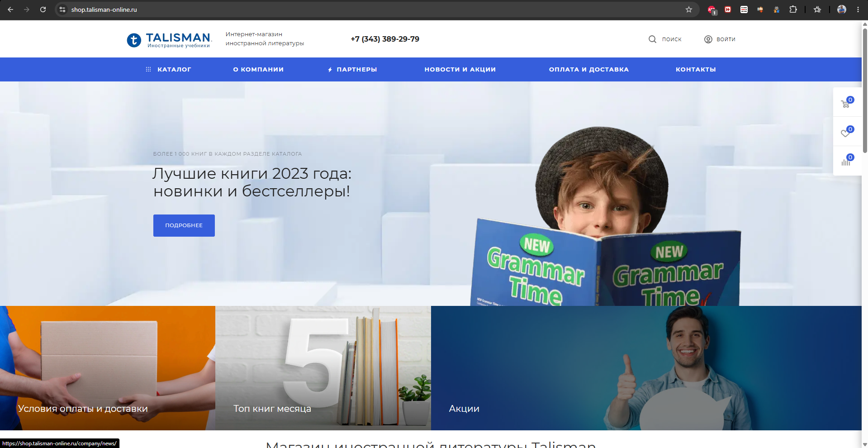The image size is (868, 448).
Task: Click the browser back arrow
Action: pyautogui.click(x=10, y=10)
